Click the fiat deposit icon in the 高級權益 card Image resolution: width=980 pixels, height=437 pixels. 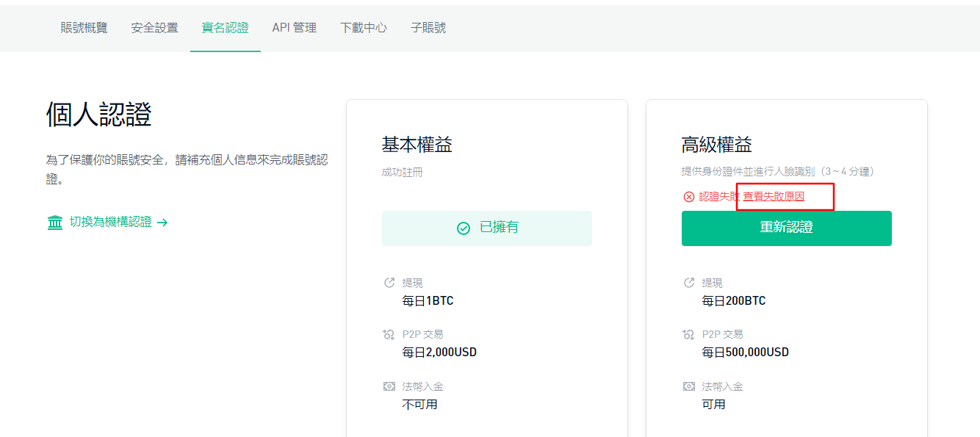[689, 386]
